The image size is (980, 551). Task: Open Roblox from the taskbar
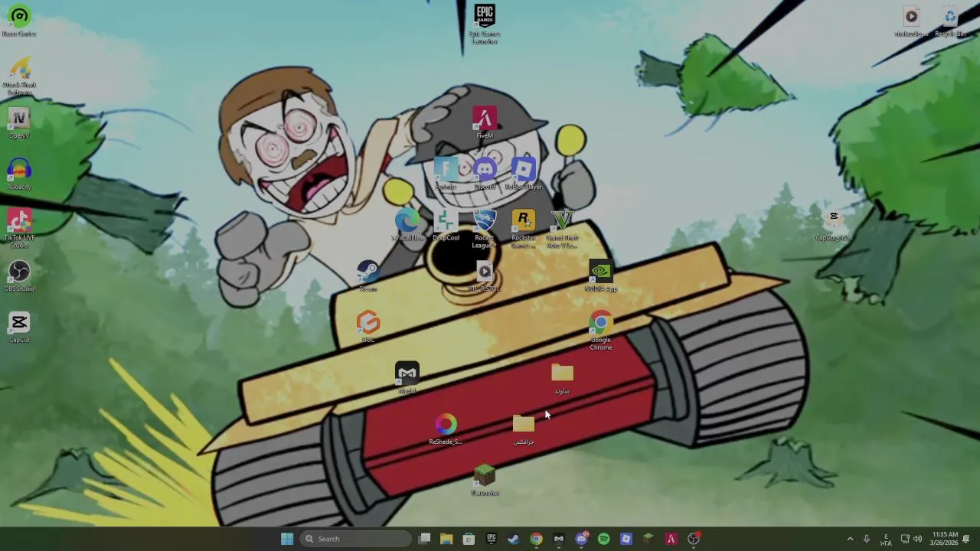point(626,539)
